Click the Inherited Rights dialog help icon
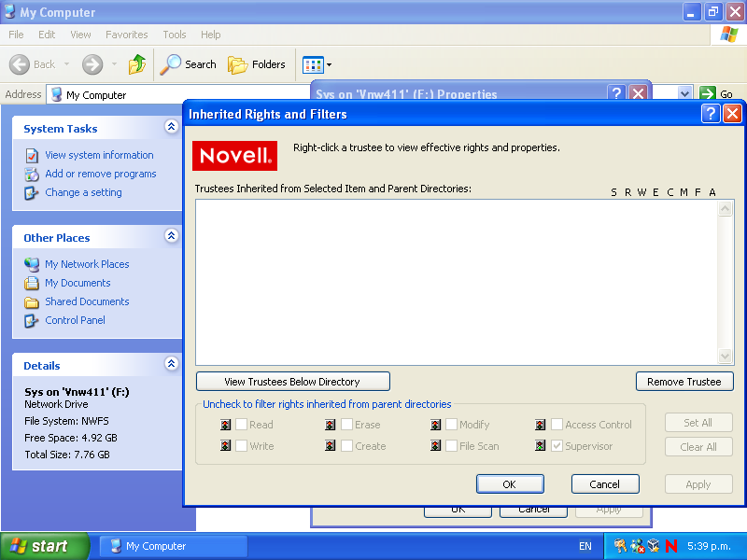 click(x=711, y=114)
